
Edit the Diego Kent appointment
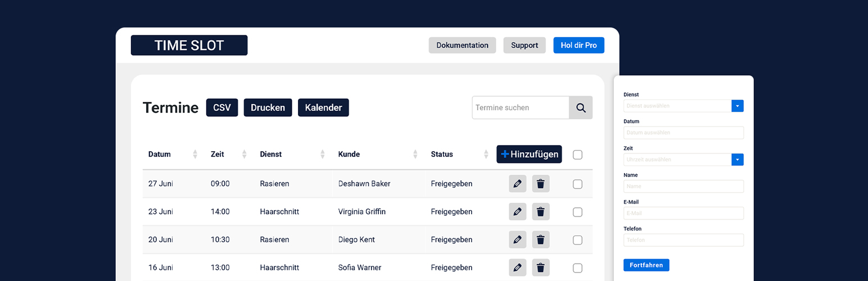[517, 239]
